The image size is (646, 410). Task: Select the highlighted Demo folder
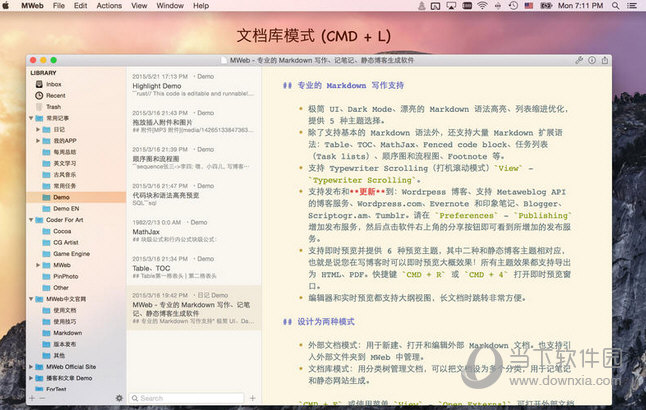point(61,197)
